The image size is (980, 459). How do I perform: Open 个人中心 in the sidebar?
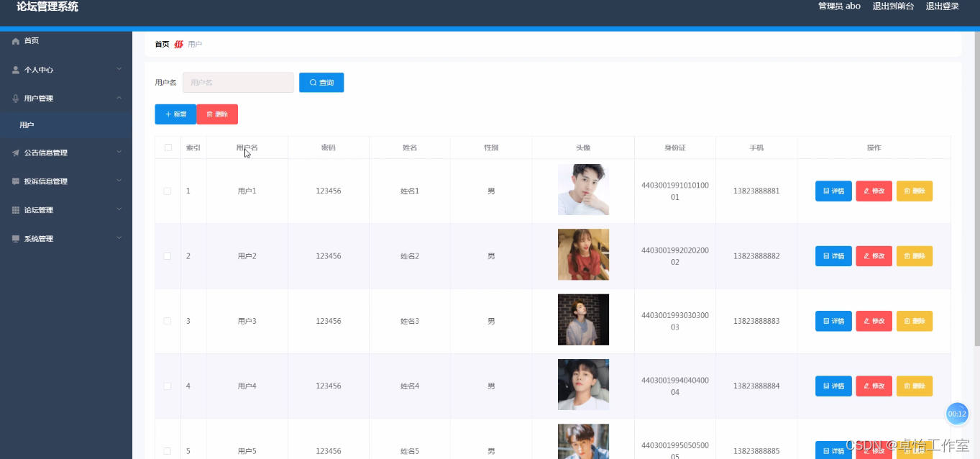click(x=66, y=70)
